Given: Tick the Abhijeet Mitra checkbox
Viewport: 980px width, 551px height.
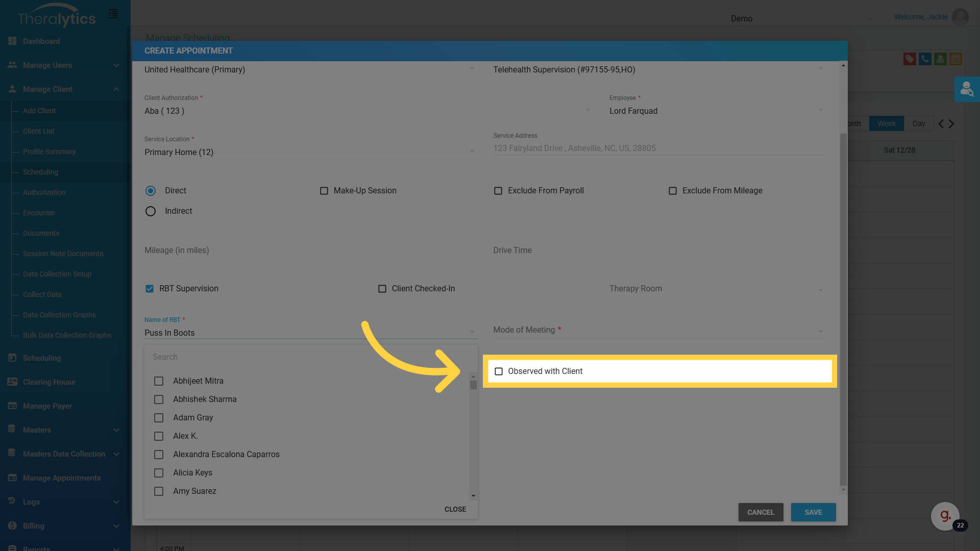Looking at the screenshot, I should click(x=159, y=381).
